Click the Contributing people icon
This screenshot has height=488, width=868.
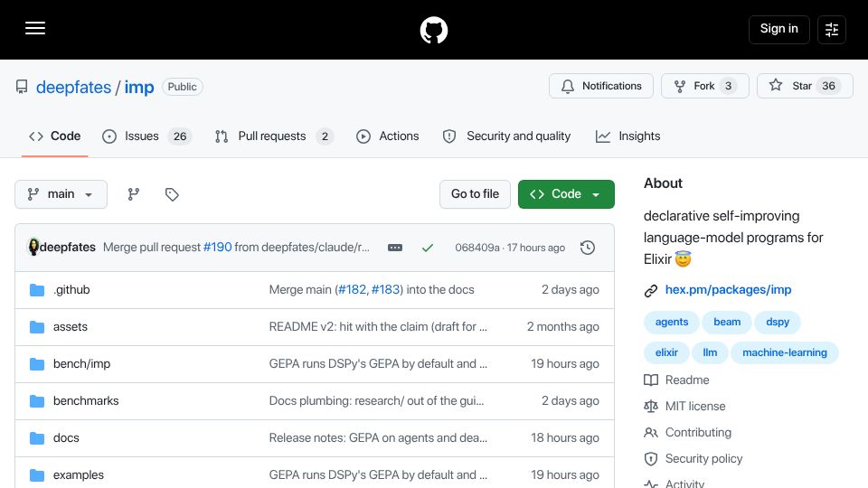[651, 433]
